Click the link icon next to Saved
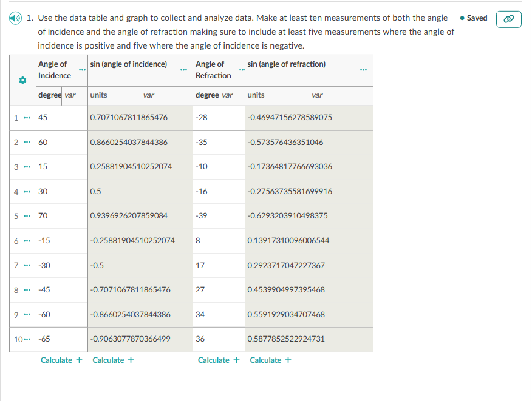Image resolution: width=532 pixels, height=401 pixels. click(508, 19)
